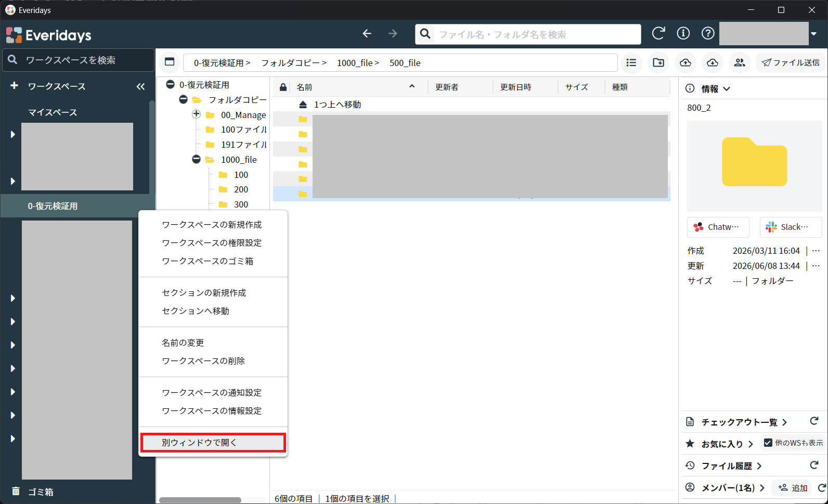Choose ワークスペースの情報設定 from context menu
This screenshot has width=828, height=504.
tap(213, 411)
